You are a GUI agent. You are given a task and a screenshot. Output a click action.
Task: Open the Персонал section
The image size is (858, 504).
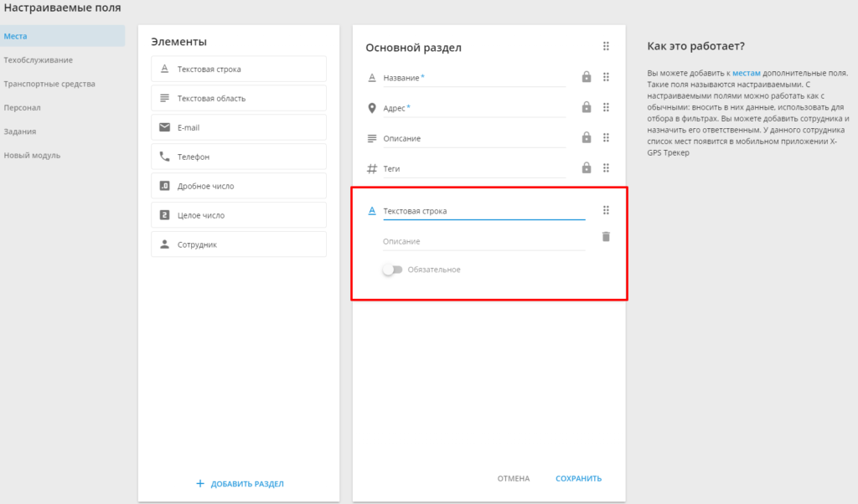pos(22,108)
